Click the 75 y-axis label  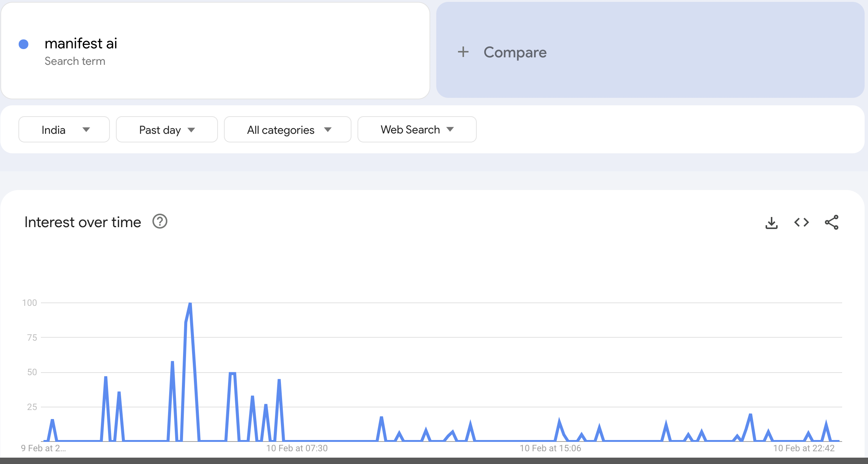pyautogui.click(x=32, y=338)
